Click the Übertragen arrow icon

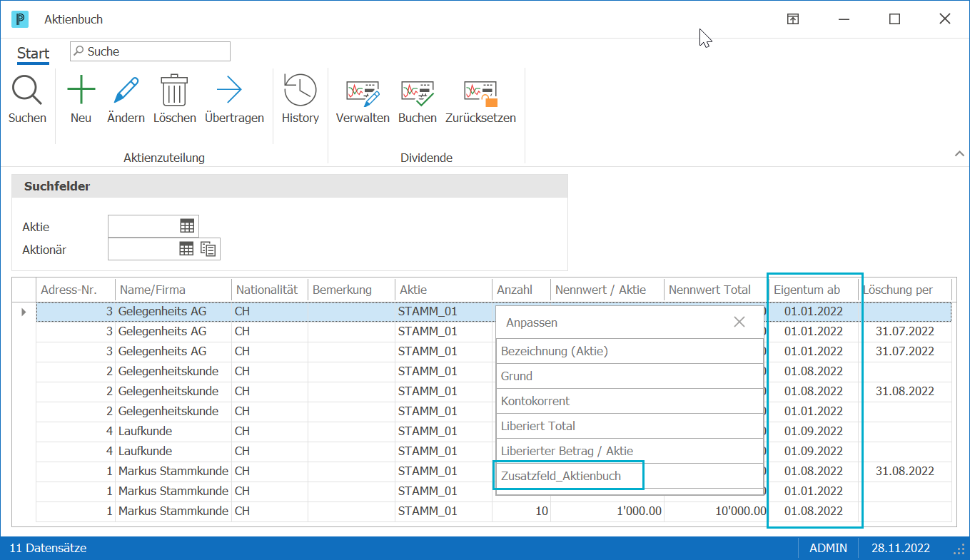coord(229,91)
